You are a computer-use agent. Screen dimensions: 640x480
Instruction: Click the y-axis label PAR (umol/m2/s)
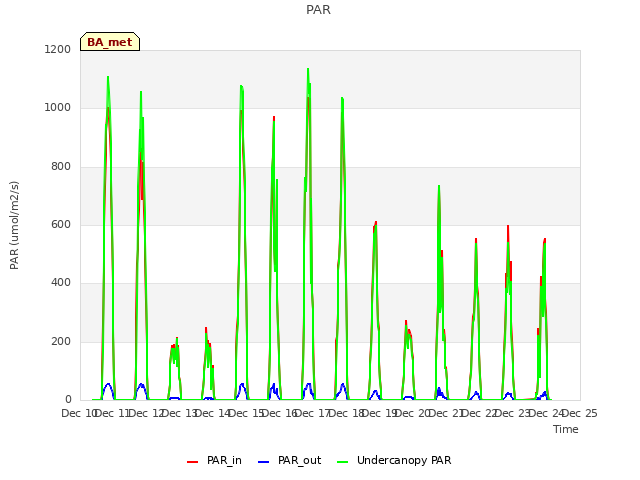14,225
